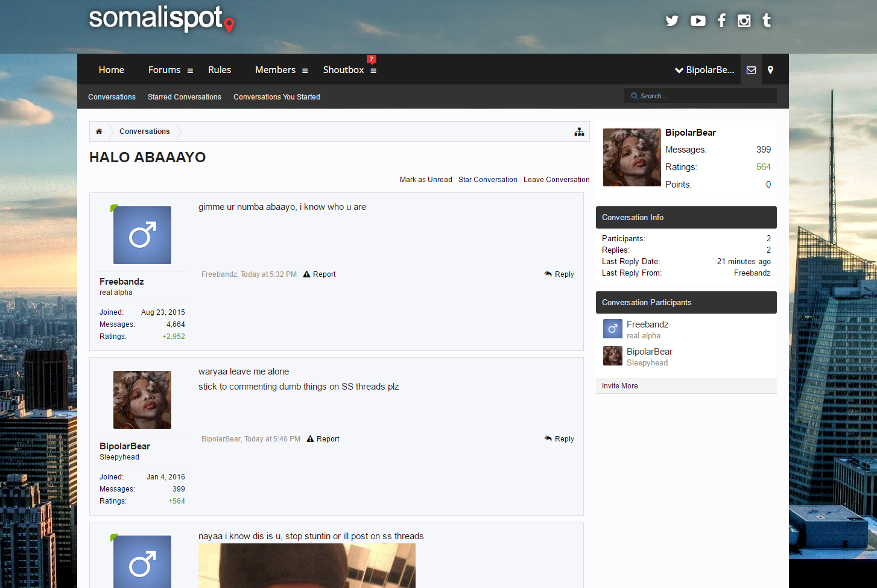Click Last Reply From Freebandz link
Screen dimensions: 877x588
click(752, 273)
